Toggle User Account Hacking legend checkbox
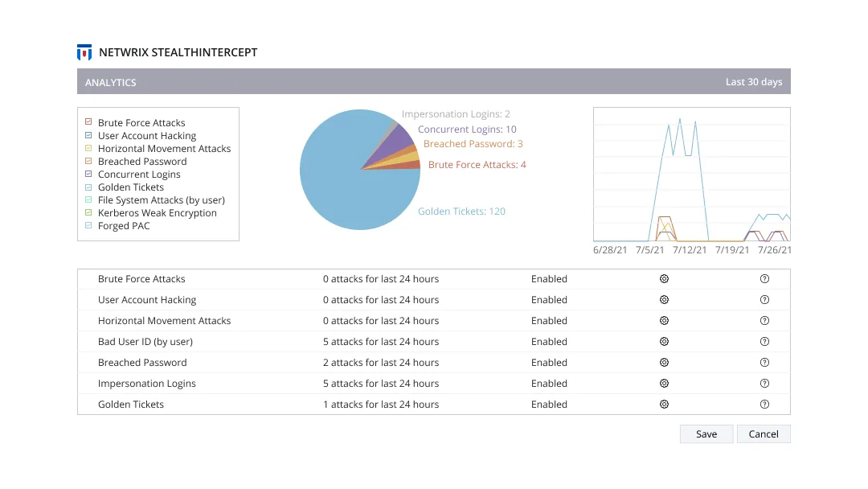 point(88,135)
